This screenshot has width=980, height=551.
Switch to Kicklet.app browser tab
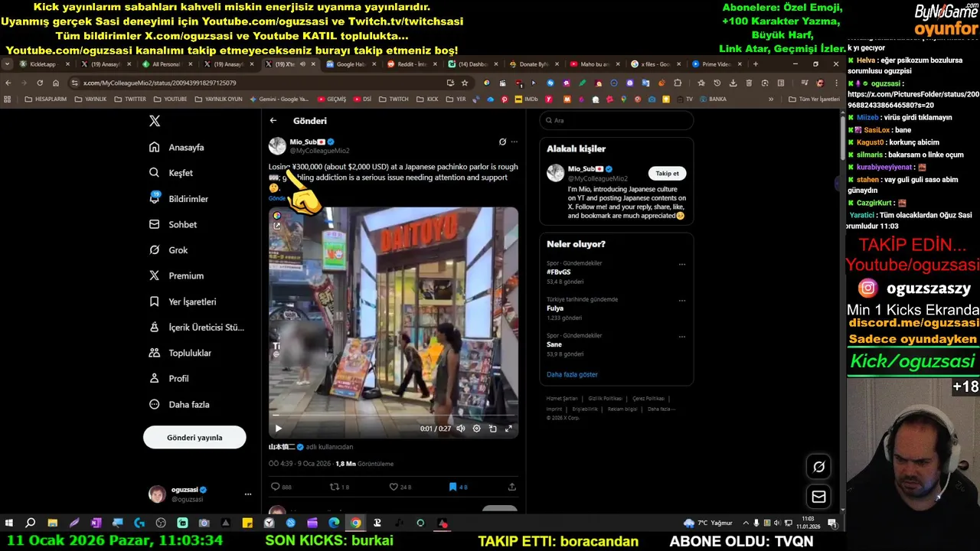pyautogui.click(x=44, y=64)
